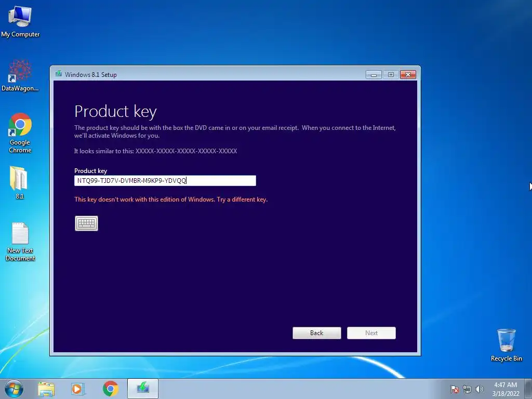532x399 pixels.
Task: Click the Show desktop strip
Action: coord(528,389)
